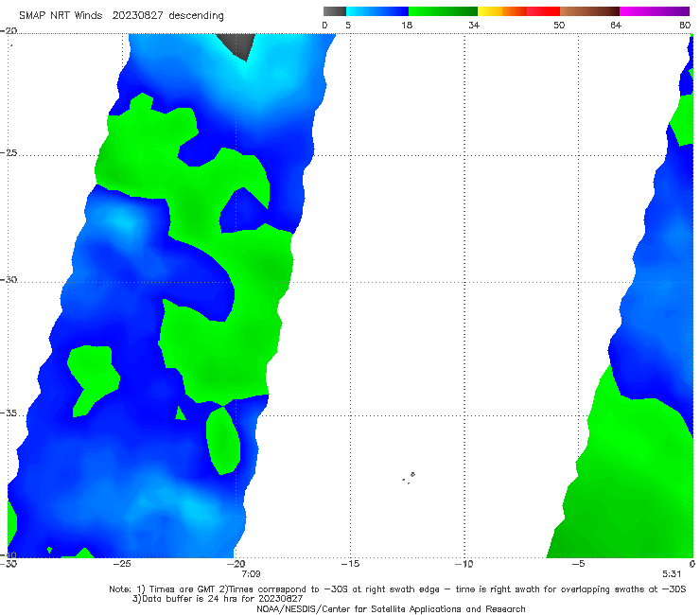Click the 'NOAA/NESDIS/Center for Satellite Applications' credit
Viewport: 700px width, 615px height.
[391, 608]
